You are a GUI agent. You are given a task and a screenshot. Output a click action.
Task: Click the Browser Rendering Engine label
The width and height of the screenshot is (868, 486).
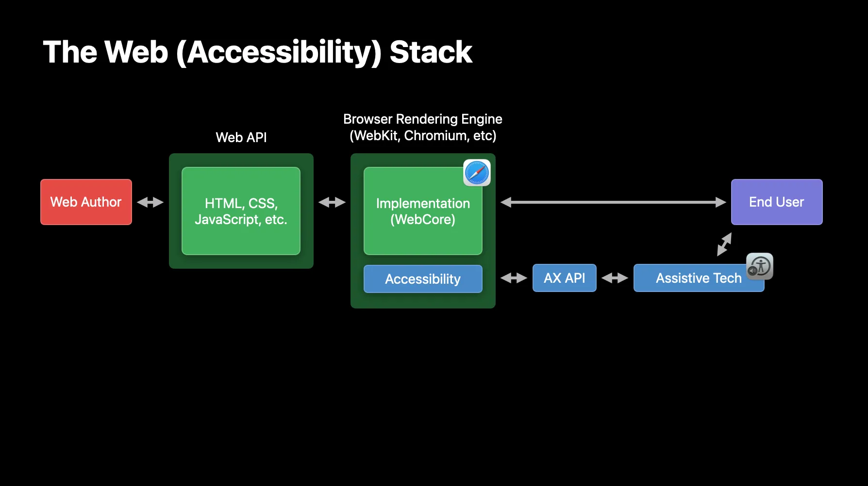pos(423,127)
